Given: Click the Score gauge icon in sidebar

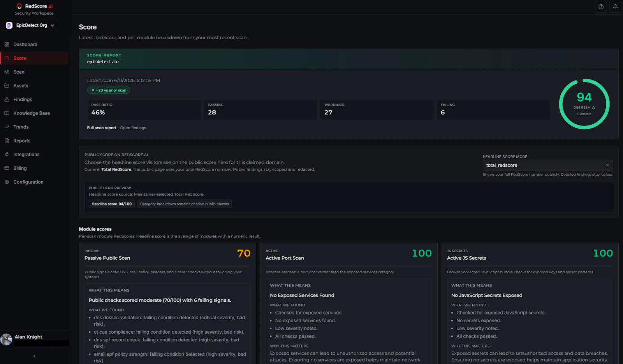Looking at the screenshot, I should click(7, 58).
